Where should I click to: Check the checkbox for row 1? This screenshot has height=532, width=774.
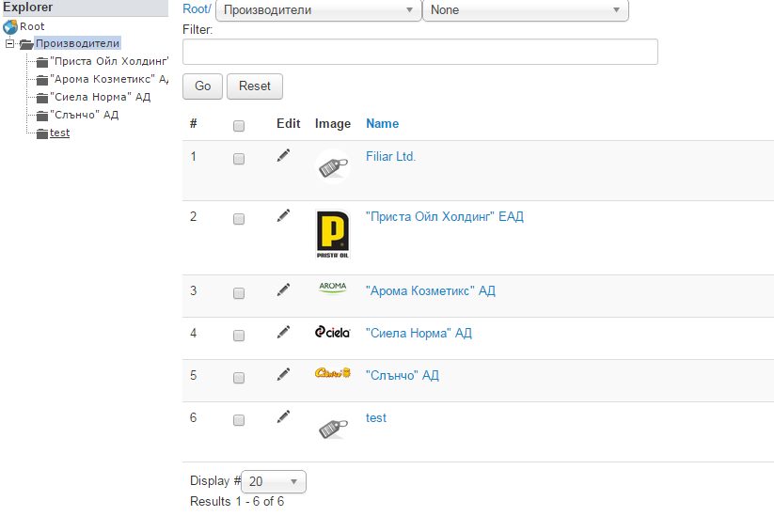coord(239,159)
